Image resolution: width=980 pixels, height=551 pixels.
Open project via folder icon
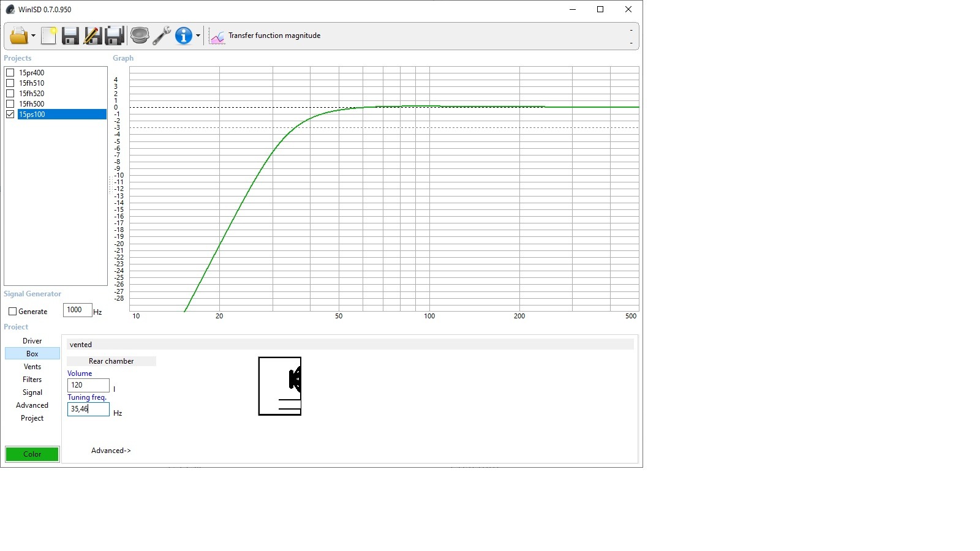tap(18, 36)
